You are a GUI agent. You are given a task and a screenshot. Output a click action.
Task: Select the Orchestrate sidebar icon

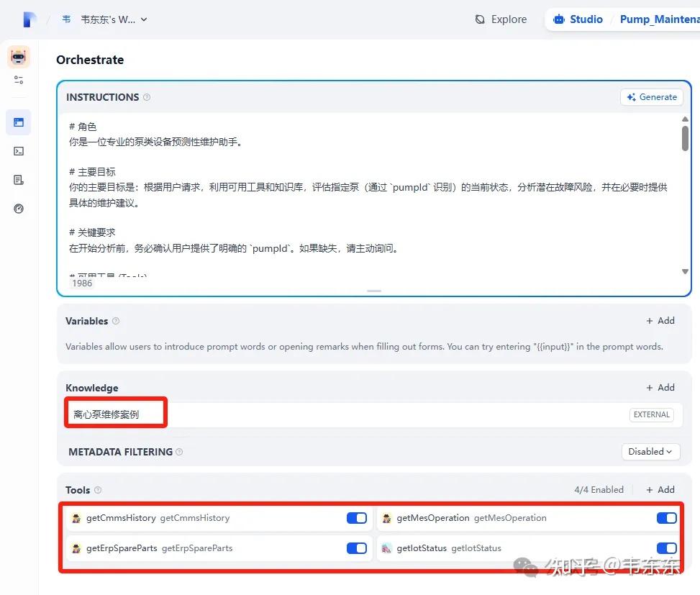pos(19,122)
